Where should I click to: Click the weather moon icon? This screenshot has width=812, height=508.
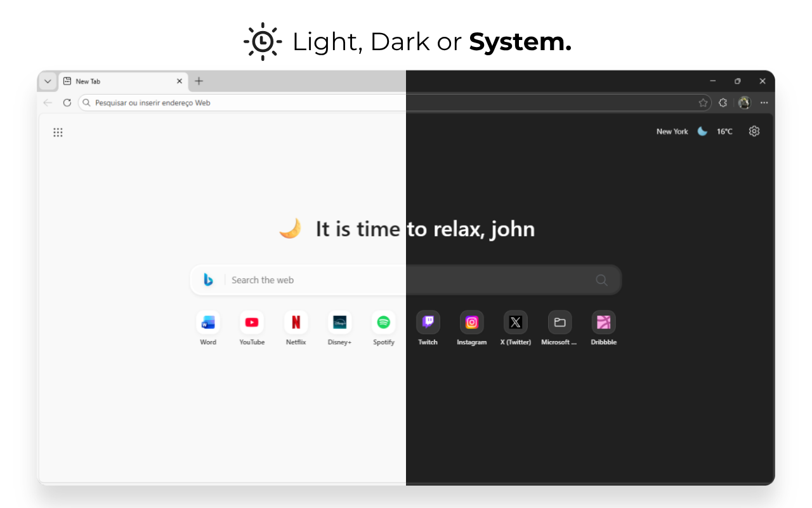(702, 131)
